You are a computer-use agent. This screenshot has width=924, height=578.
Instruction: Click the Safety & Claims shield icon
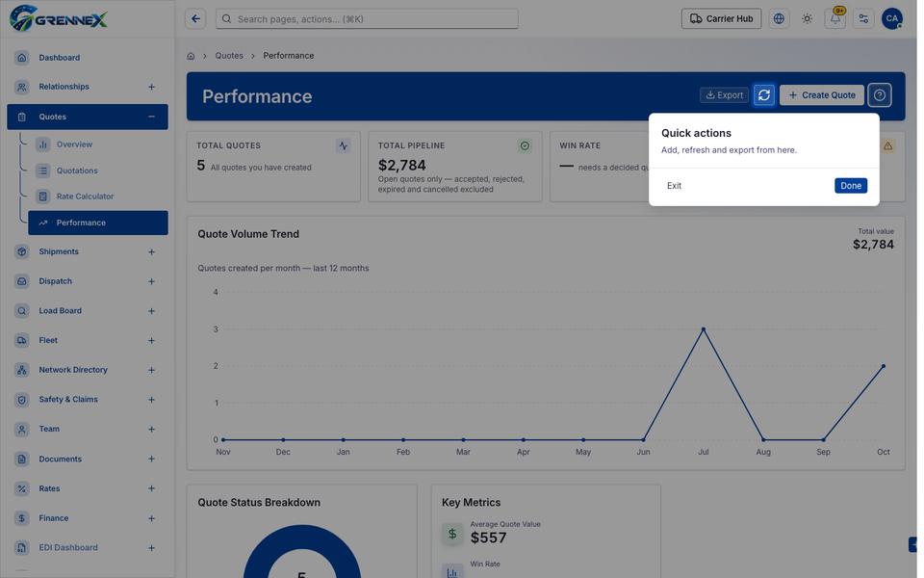pyautogui.click(x=22, y=400)
